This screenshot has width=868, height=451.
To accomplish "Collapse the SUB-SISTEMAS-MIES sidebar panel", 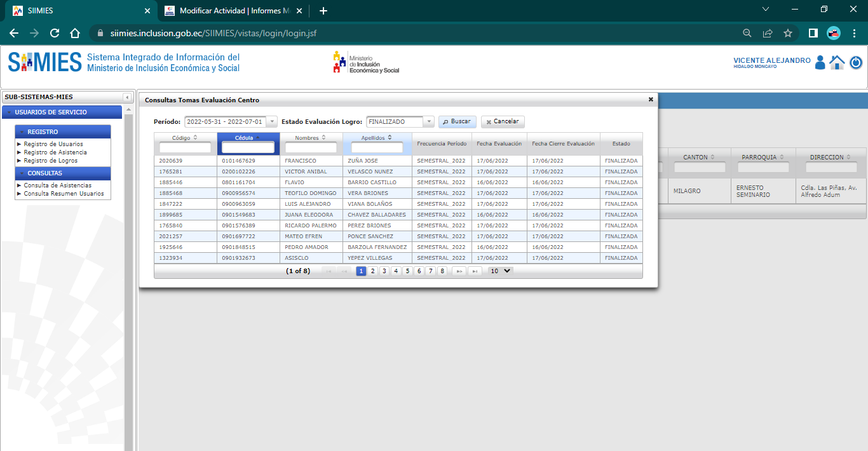I will click(x=127, y=97).
